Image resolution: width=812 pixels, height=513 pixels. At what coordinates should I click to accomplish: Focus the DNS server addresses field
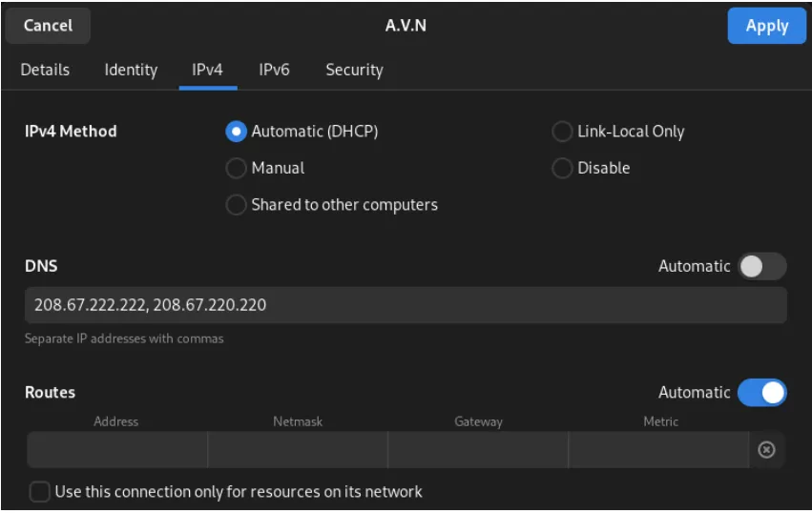406,305
